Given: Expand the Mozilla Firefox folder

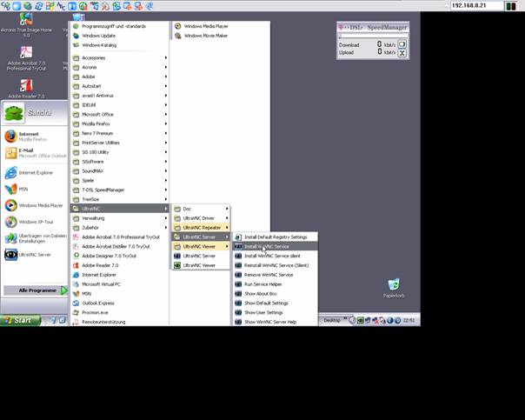Looking at the screenshot, I should click(120, 124).
